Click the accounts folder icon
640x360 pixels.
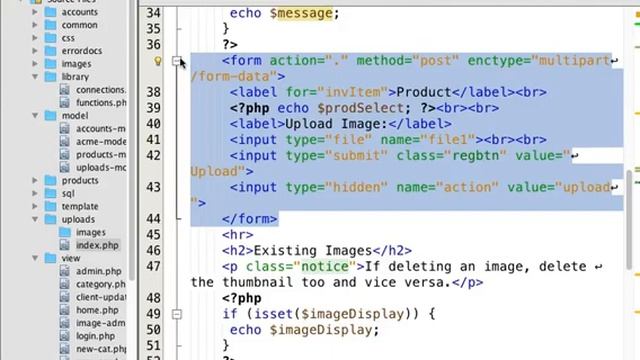51,12
